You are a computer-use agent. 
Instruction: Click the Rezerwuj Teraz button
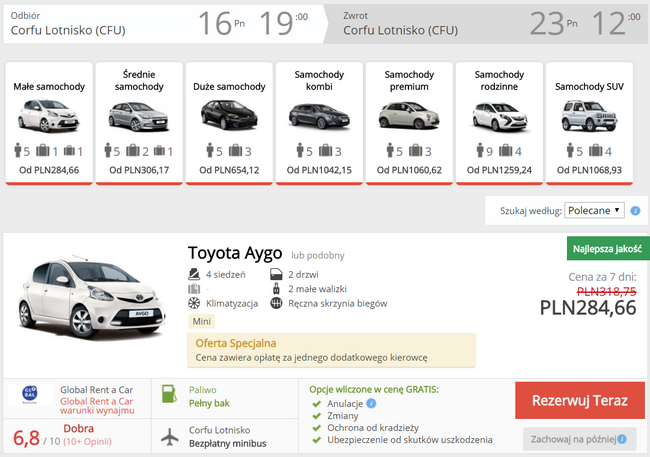click(x=580, y=401)
